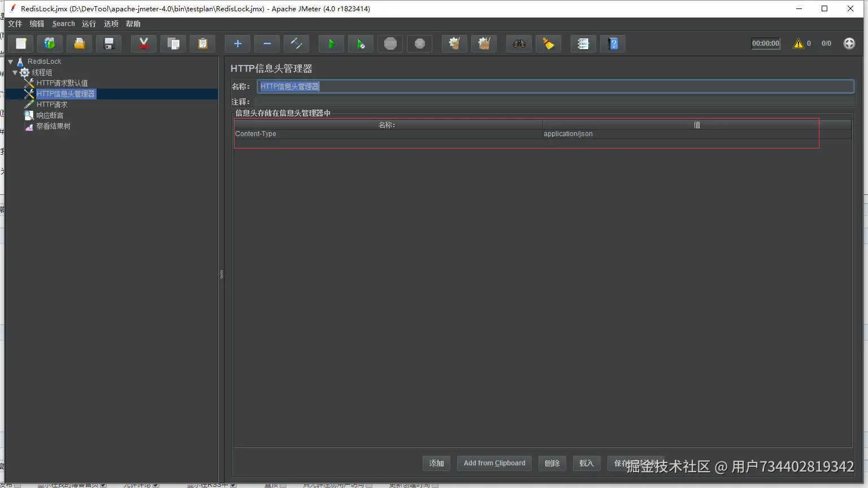This screenshot has width=868, height=488.
Task: Click the 名称 column header
Action: [x=388, y=125]
